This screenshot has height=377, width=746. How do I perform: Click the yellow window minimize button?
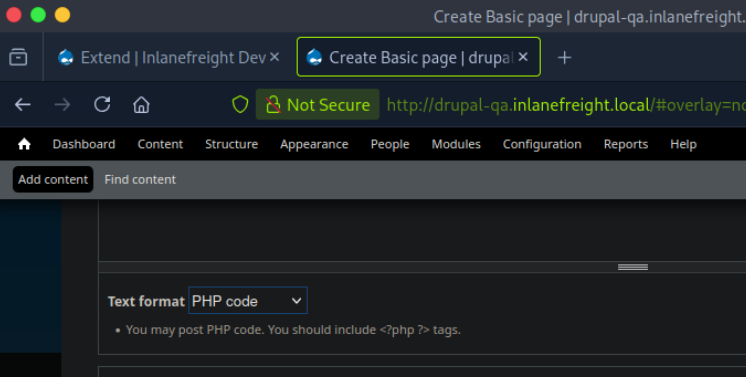tap(62, 15)
